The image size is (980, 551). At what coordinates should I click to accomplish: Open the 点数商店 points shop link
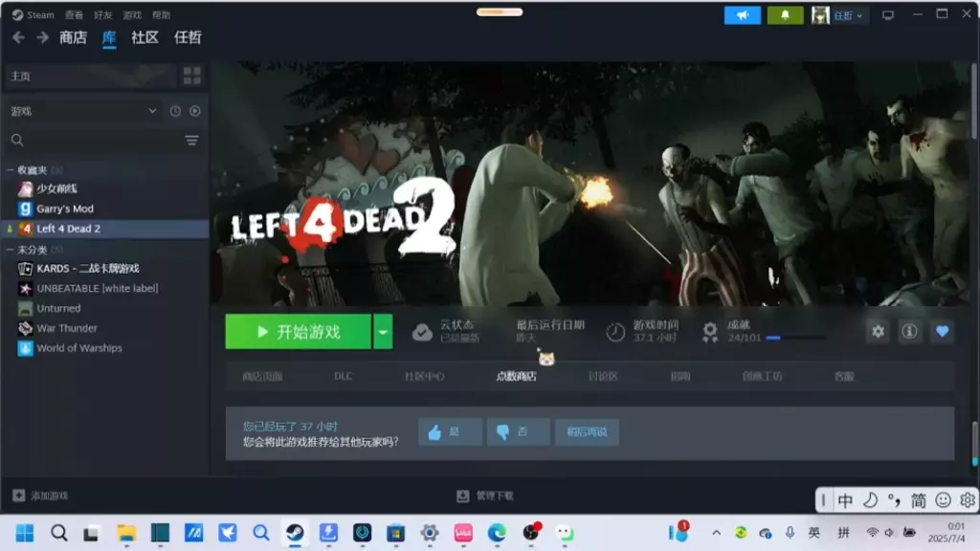tap(516, 377)
